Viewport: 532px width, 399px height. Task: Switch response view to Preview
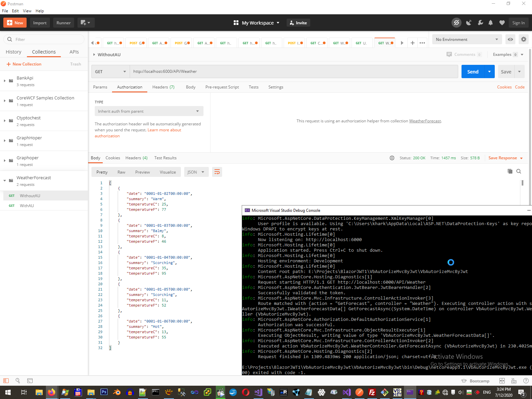[143, 172]
